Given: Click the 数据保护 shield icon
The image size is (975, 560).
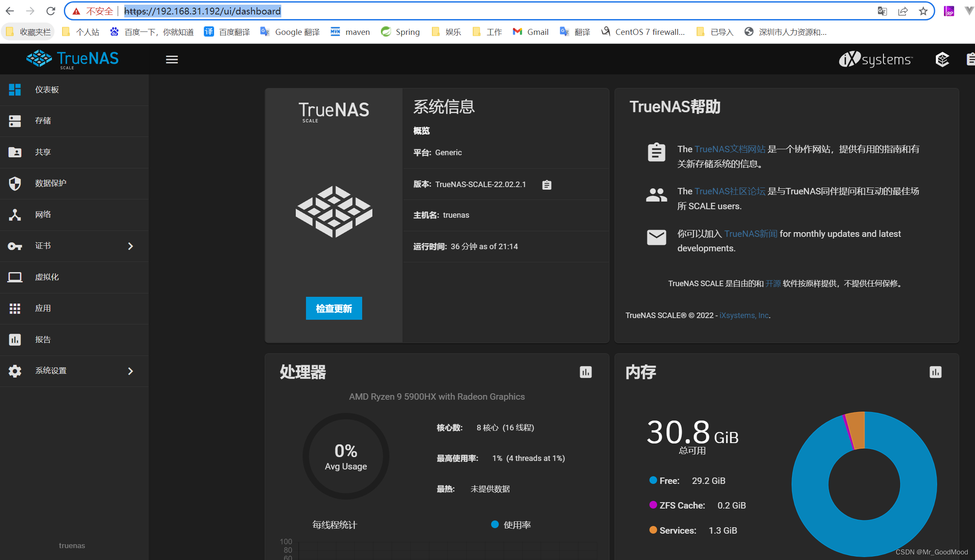Looking at the screenshot, I should (x=15, y=183).
